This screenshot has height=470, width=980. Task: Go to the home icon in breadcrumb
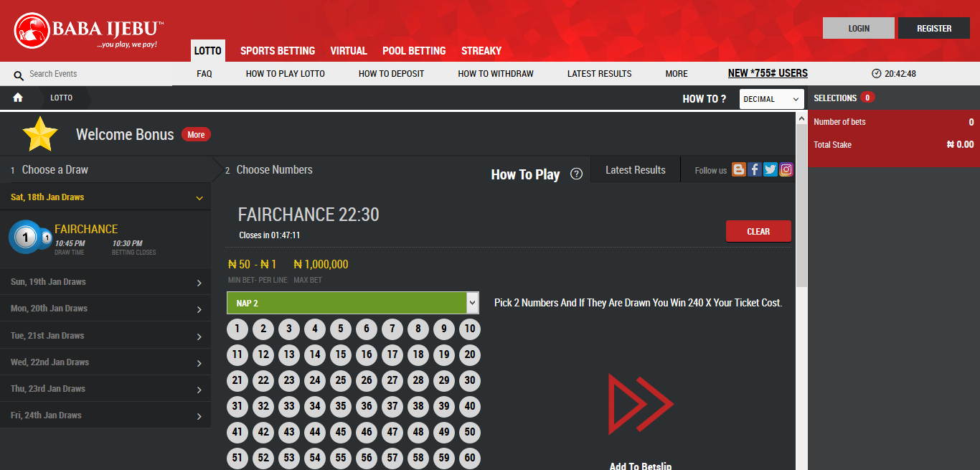(x=18, y=98)
